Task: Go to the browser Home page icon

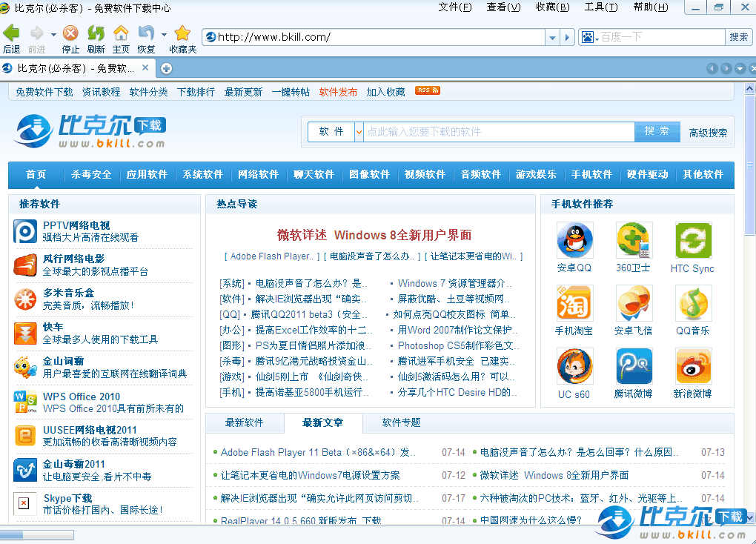Action: [121, 33]
